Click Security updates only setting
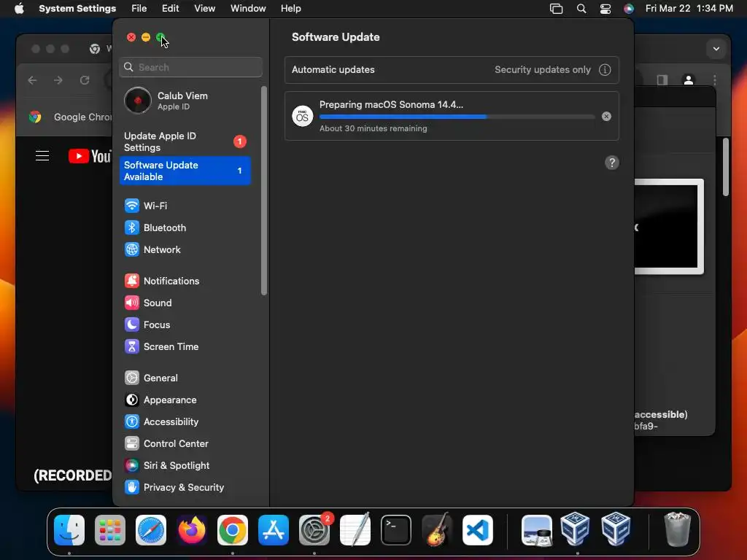 [542, 69]
